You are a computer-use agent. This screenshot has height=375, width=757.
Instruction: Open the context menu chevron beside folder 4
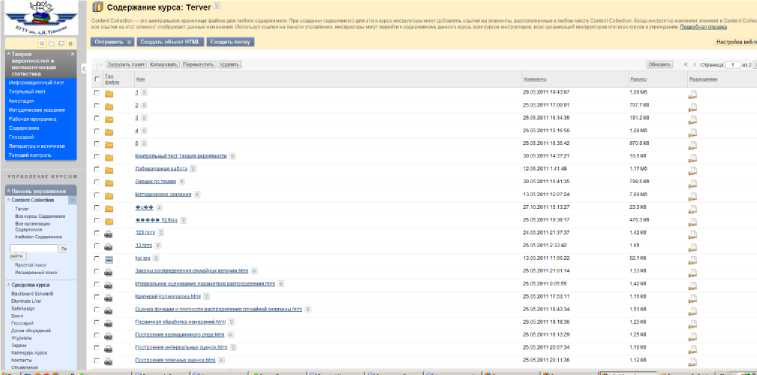(x=144, y=131)
